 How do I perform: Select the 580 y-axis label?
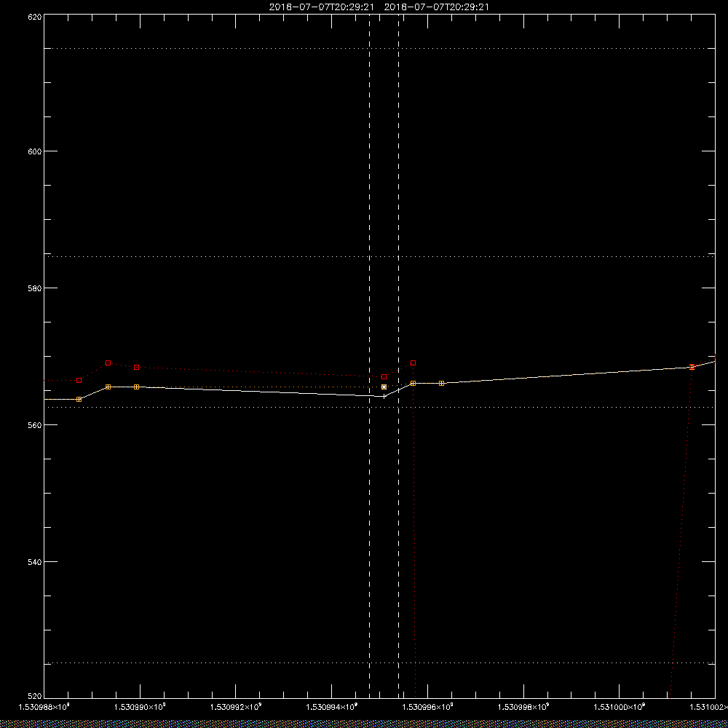tap(35, 288)
